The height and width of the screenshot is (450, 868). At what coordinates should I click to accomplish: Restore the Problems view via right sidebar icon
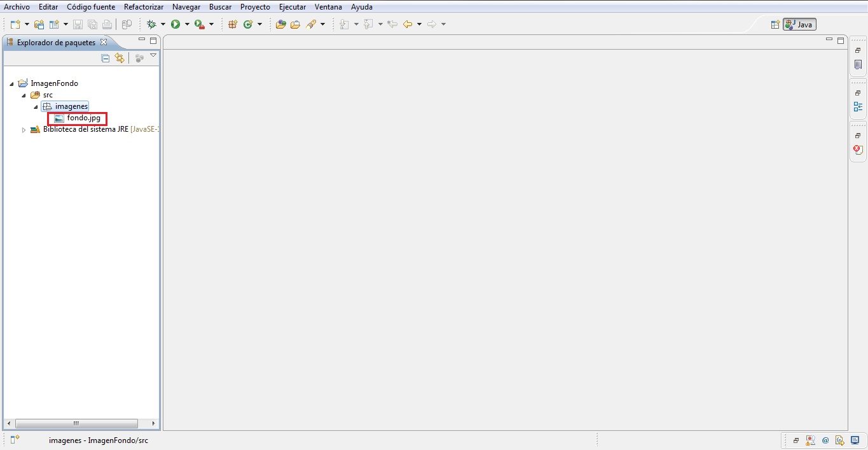[x=858, y=149]
